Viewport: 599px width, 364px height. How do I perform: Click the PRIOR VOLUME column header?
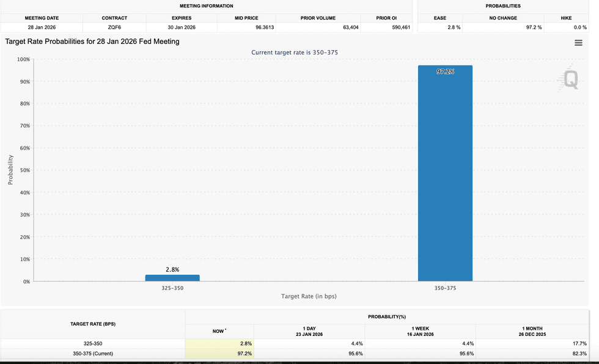317,18
